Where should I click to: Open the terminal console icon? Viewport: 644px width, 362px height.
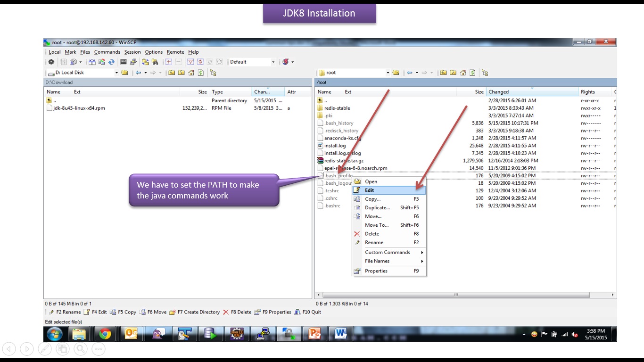(x=123, y=62)
